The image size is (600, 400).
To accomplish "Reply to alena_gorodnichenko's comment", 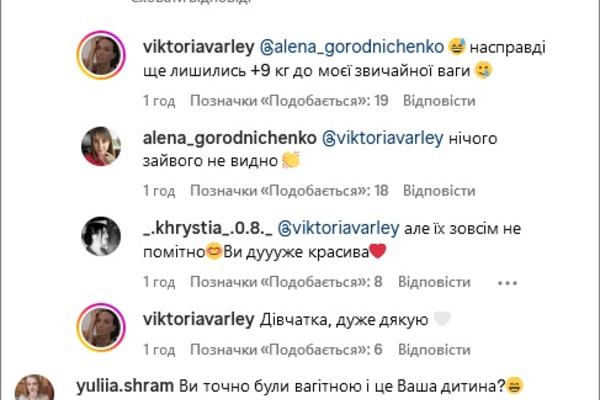I will pos(439,191).
